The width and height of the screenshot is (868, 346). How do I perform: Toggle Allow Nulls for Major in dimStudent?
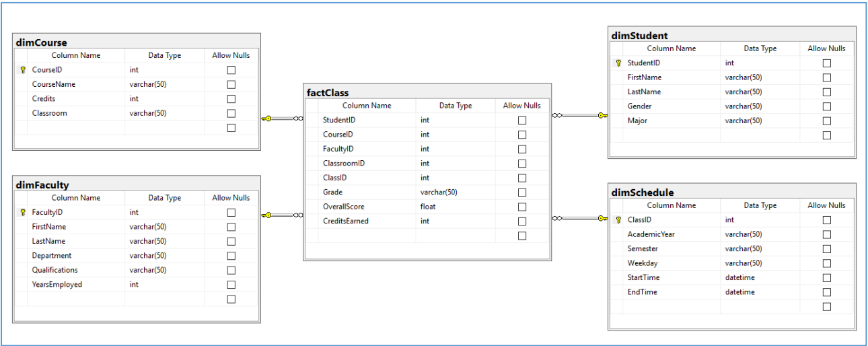point(826,121)
